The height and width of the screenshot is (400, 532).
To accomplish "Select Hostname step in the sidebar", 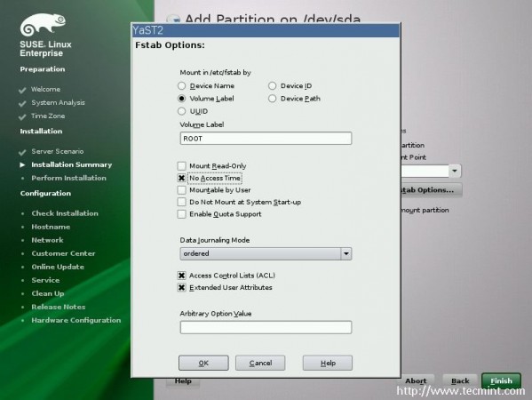I will point(51,227).
